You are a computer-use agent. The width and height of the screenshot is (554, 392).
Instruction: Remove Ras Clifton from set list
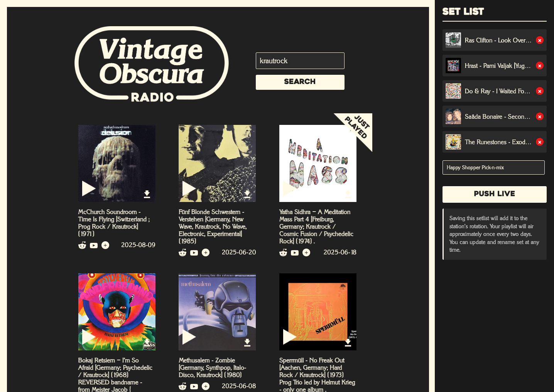pyautogui.click(x=540, y=40)
